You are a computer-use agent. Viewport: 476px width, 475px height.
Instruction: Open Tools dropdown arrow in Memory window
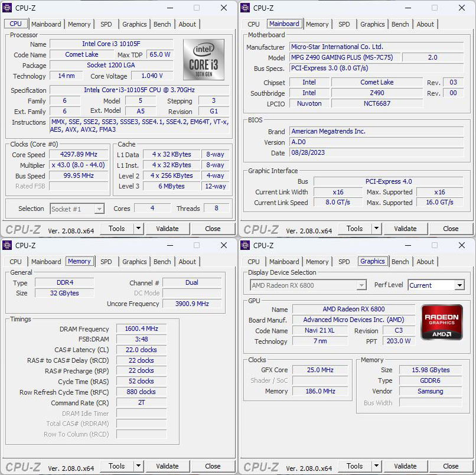coord(138,466)
